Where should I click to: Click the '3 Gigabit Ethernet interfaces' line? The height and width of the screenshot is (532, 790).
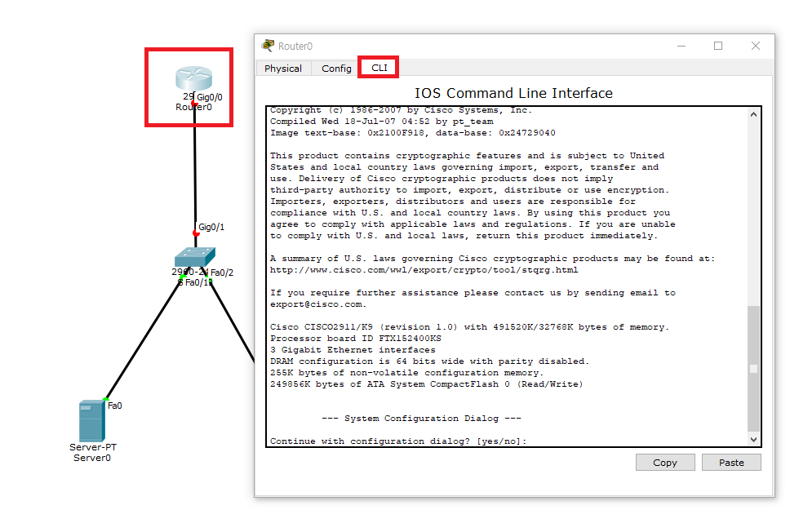(353, 349)
